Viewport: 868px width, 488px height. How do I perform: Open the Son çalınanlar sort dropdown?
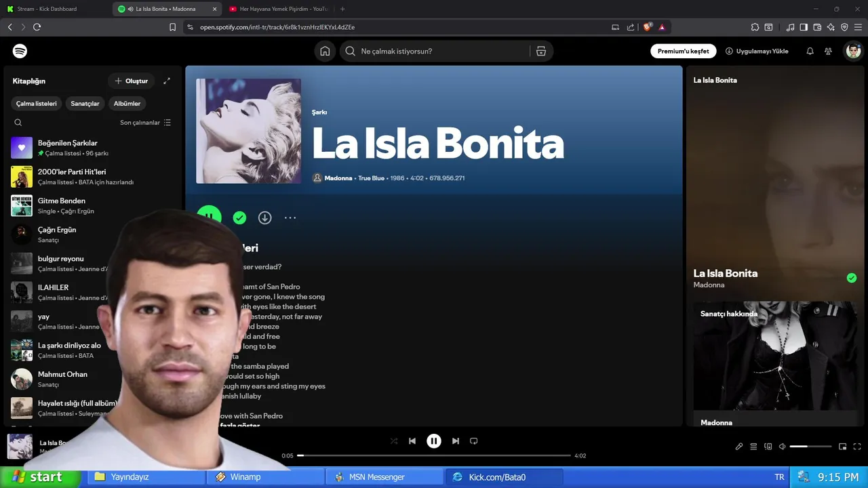[145, 123]
